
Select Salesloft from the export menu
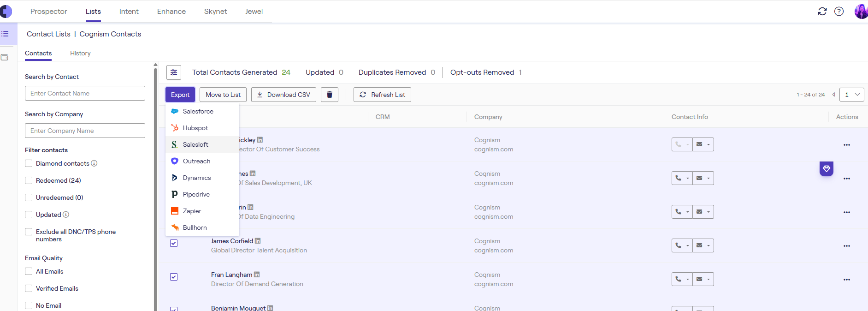coord(195,144)
